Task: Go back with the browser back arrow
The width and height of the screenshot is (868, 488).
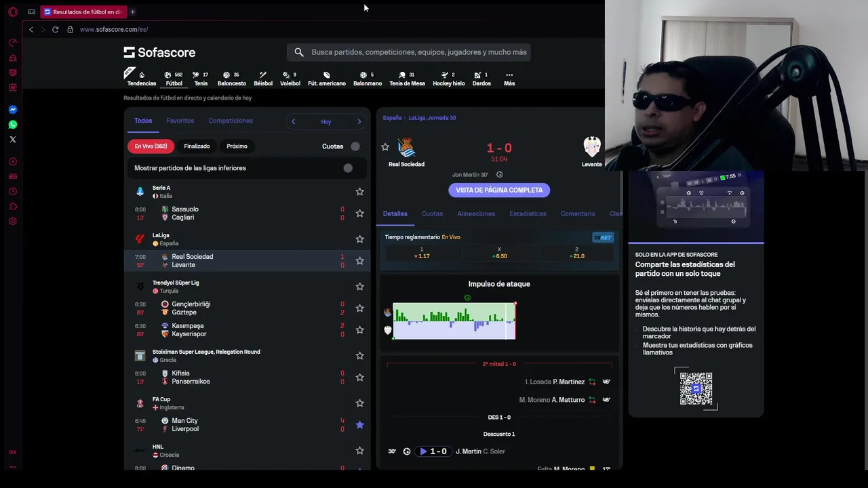Action: point(31,29)
